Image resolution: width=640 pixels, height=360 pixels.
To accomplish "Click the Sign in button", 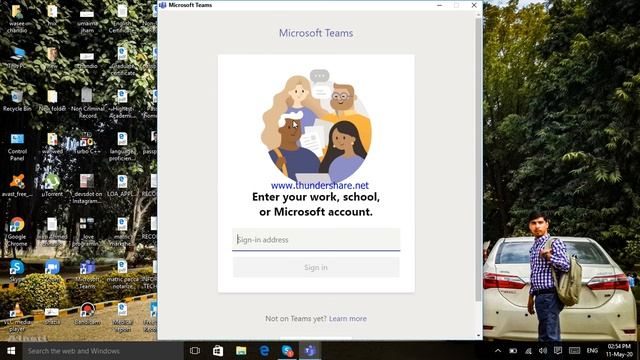I will 316,267.
